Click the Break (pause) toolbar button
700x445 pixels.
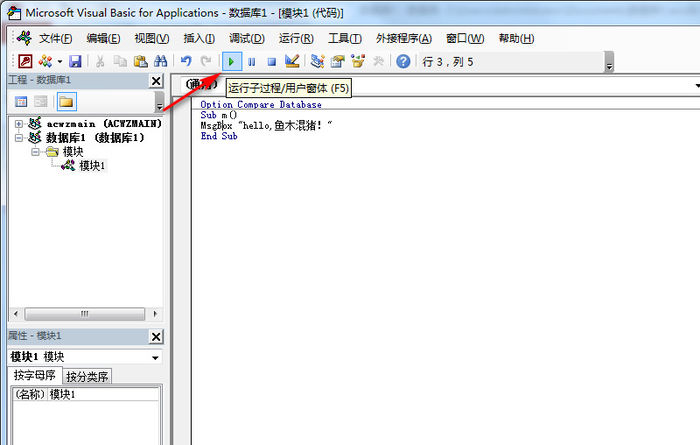pos(251,62)
